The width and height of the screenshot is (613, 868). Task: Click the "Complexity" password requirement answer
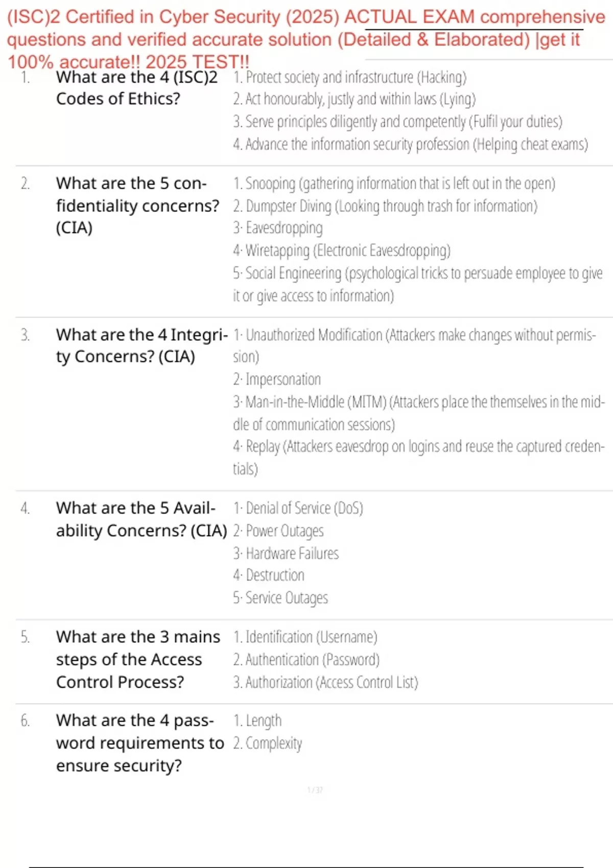pos(268,743)
